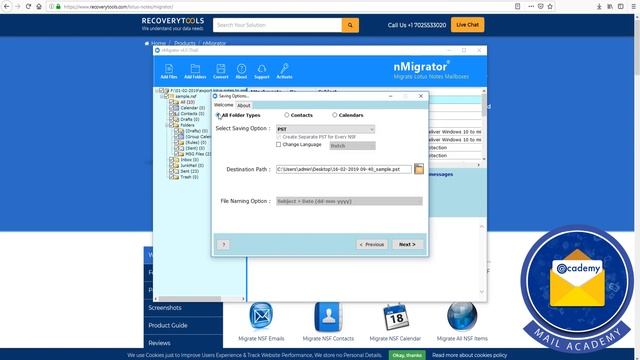This screenshot has height=360, width=640.
Task: Click the Add Files toolbar icon
Action: (x=169, y=71)
